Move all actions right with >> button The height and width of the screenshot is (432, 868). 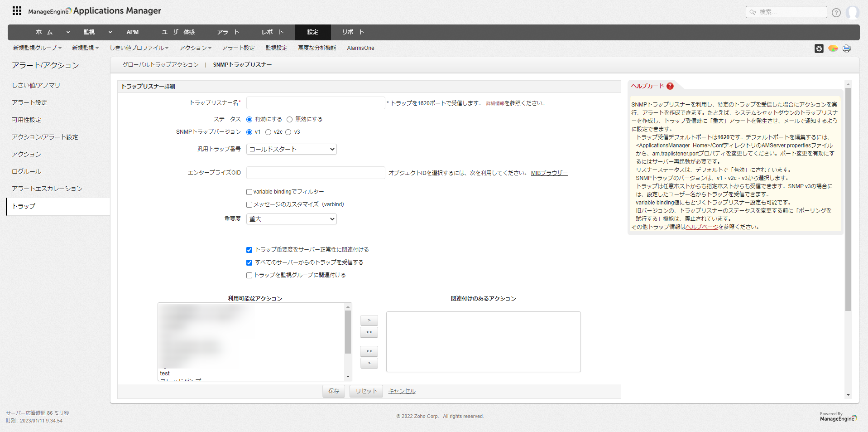tap(369, 332)
